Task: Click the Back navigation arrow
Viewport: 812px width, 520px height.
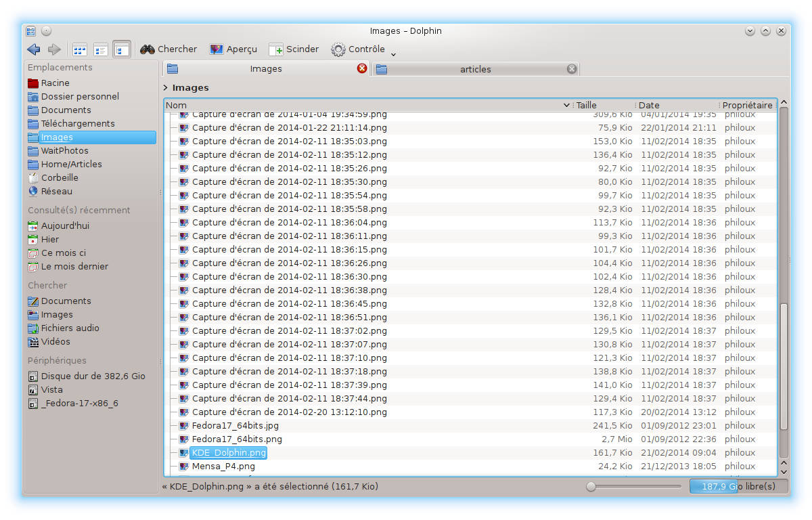Action: pos(34,49)
